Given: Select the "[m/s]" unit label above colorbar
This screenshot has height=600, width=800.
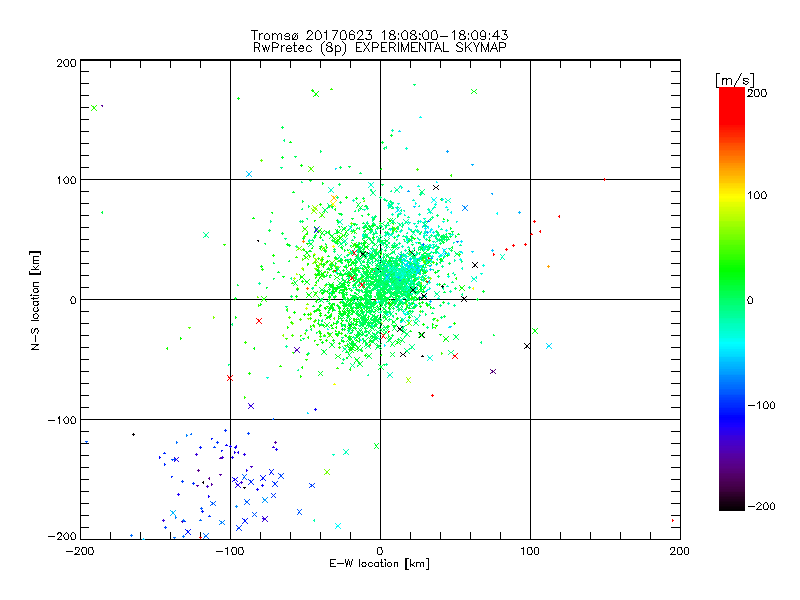Looking at the screenshot, I should 734,80.
